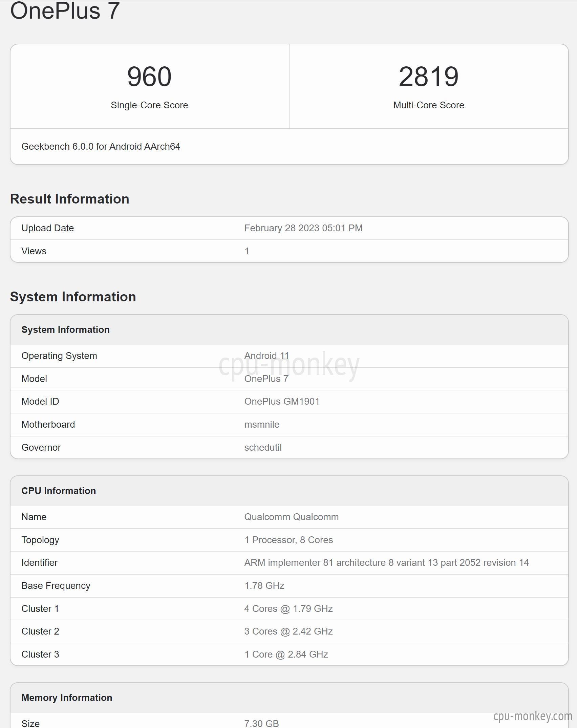Click the Operating System label

click(x=59, y=356)
